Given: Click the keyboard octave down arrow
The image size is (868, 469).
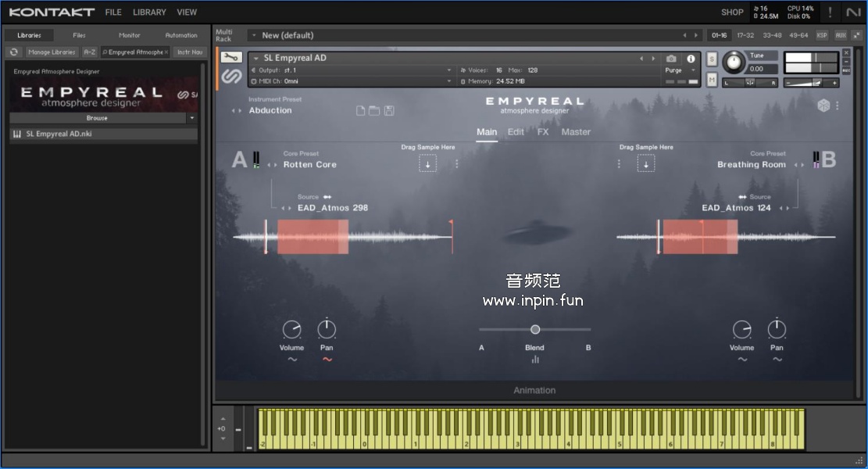Looking at the screenshot, I should tap(223, 439).
